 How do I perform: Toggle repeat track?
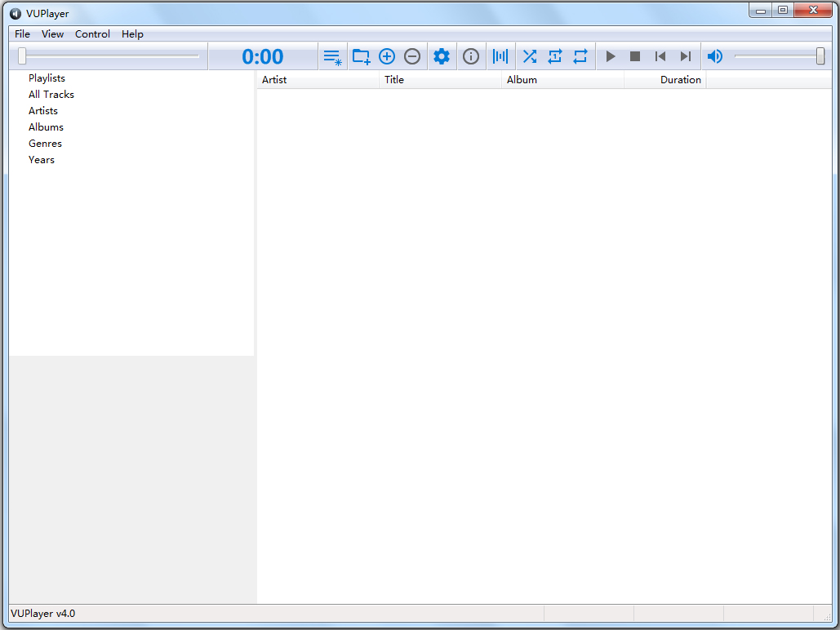[x=555, y=57]
